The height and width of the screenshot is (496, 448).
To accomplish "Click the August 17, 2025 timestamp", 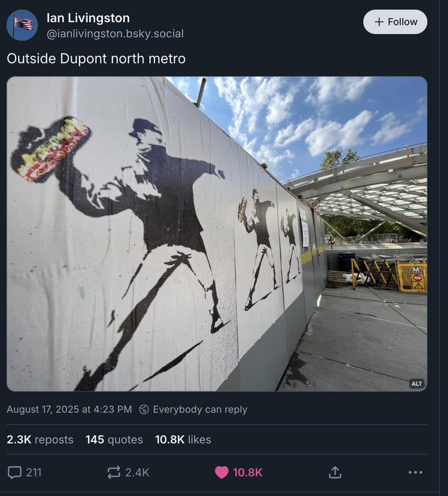I will tap(69, 409).
